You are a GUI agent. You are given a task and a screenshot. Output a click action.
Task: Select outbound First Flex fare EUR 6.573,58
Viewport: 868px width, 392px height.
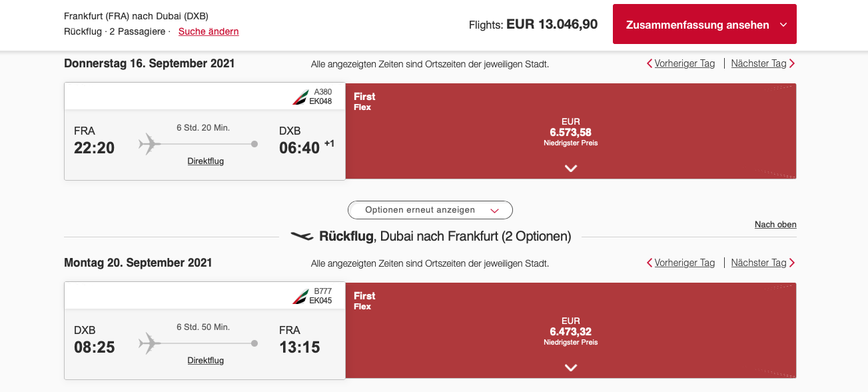pyautogui.click(x=571, y=131)
